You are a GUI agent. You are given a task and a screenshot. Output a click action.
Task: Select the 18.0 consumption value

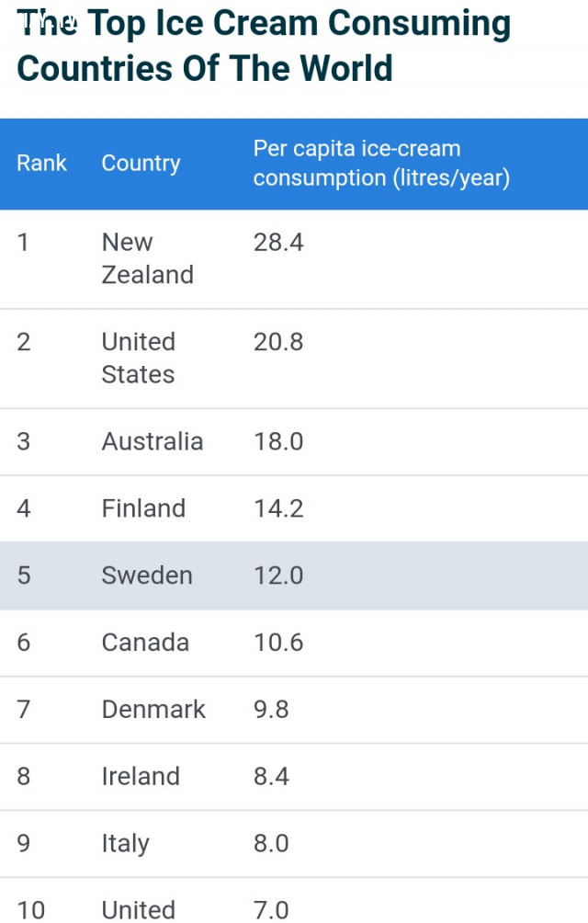point(278,441)
